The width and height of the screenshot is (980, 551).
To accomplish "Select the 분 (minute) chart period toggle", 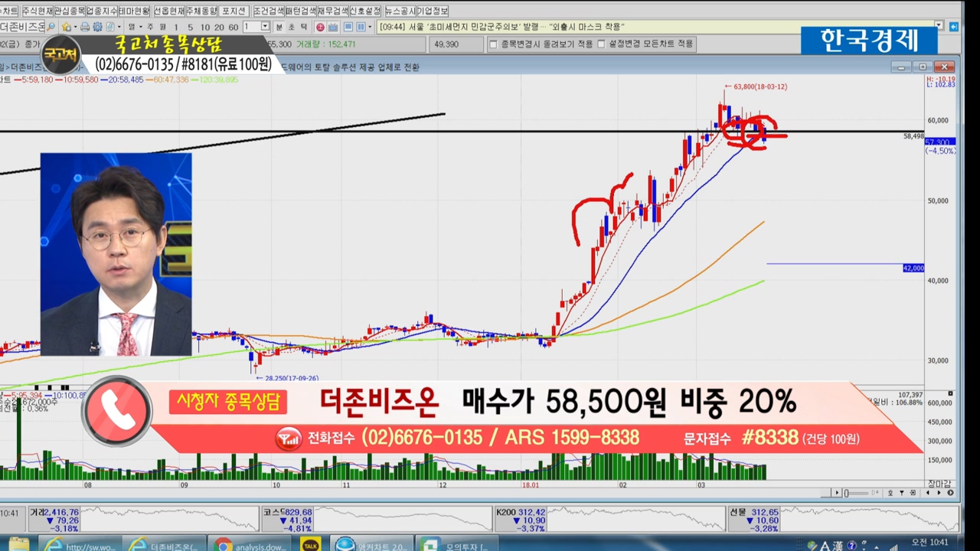I will 279,27.
